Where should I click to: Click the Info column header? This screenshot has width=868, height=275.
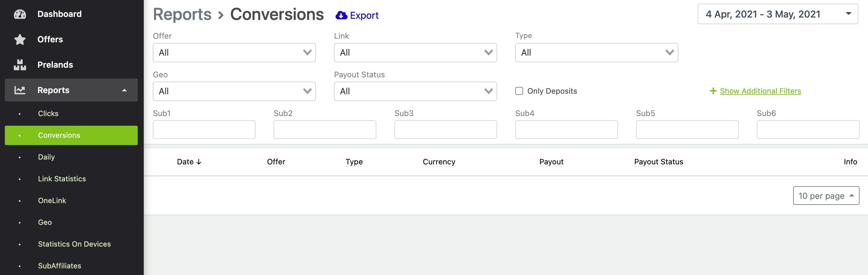[850, 162]
